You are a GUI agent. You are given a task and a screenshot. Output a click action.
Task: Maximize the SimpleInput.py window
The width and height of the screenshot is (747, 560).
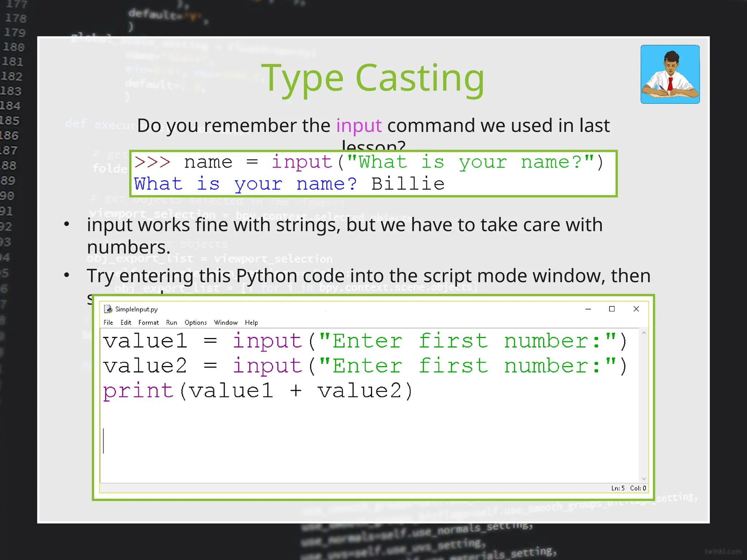tap(612, 309)
